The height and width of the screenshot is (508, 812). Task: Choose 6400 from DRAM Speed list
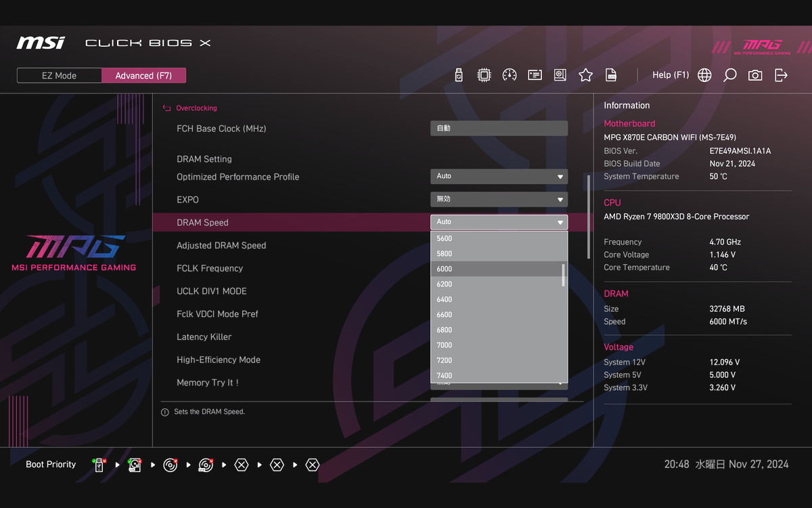496,299
